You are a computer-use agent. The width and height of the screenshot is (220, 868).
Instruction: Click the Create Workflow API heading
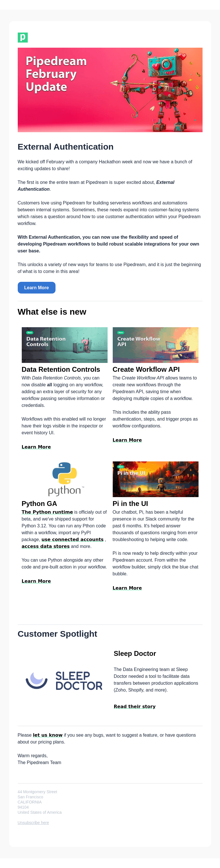coord(146,369)
